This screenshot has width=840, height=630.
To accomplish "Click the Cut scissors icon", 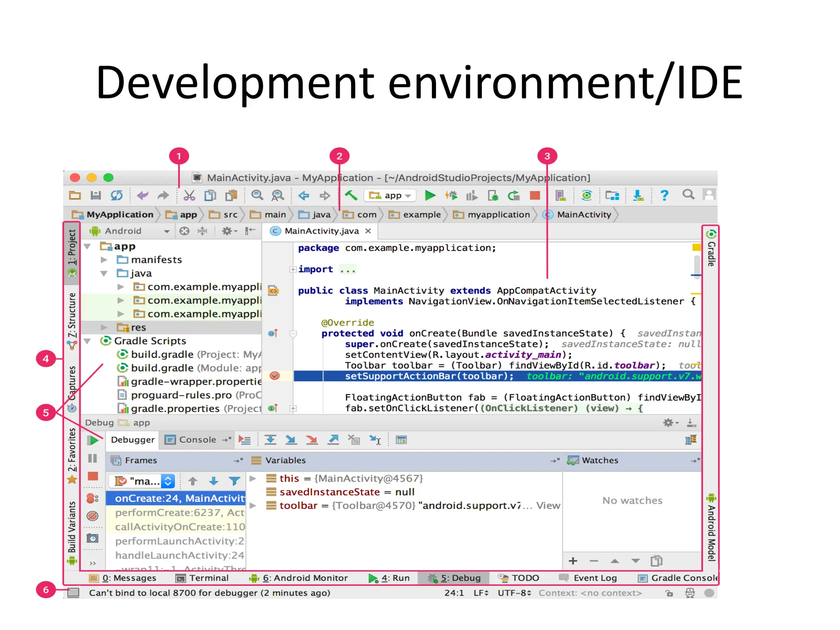I will click(189, 196).
